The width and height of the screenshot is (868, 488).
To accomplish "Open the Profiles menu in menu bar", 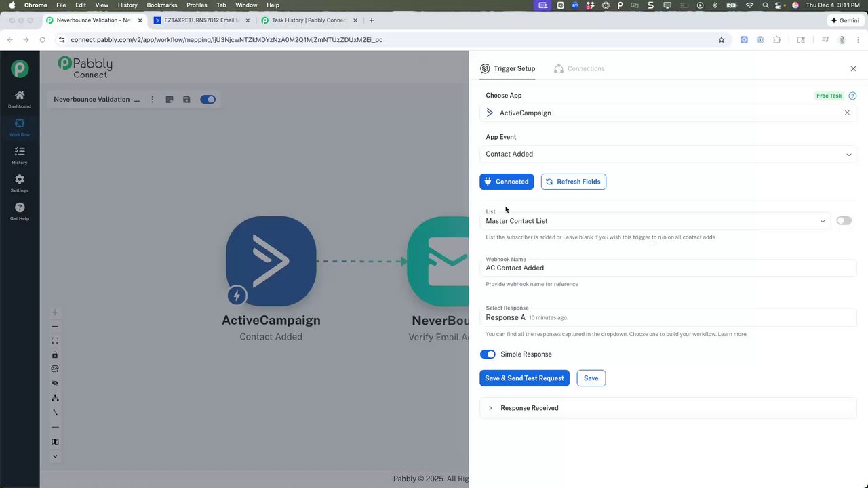I will pos(197,5).
